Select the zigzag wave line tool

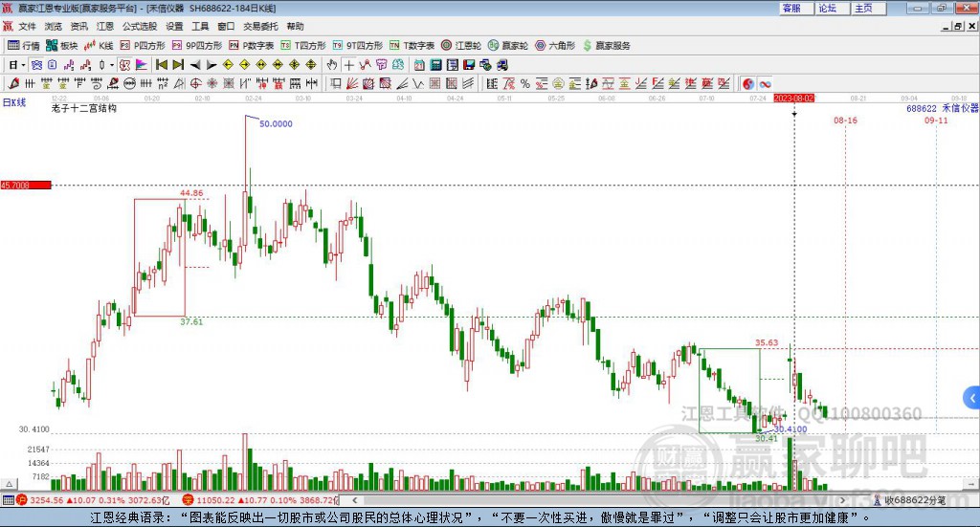(418, 83)
